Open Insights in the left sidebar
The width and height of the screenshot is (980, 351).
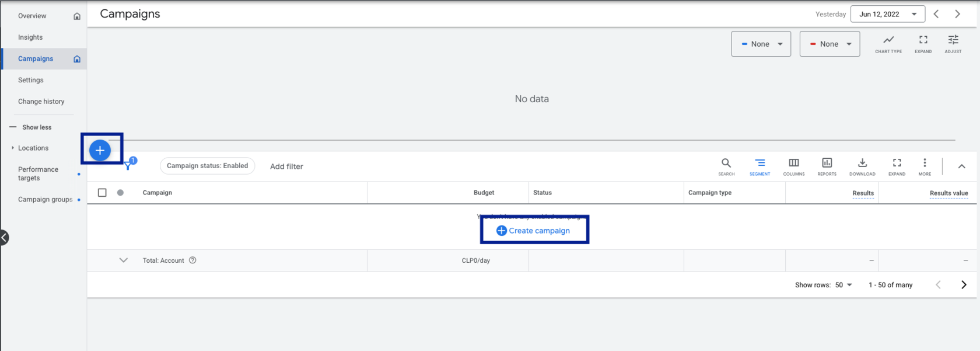pyautogui.click(x=30, y=37)
